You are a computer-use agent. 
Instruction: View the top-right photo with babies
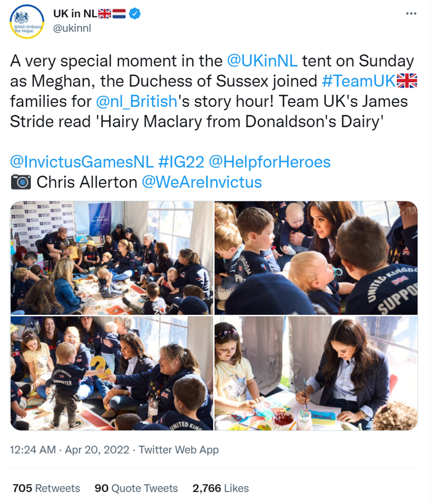point(316,258)
